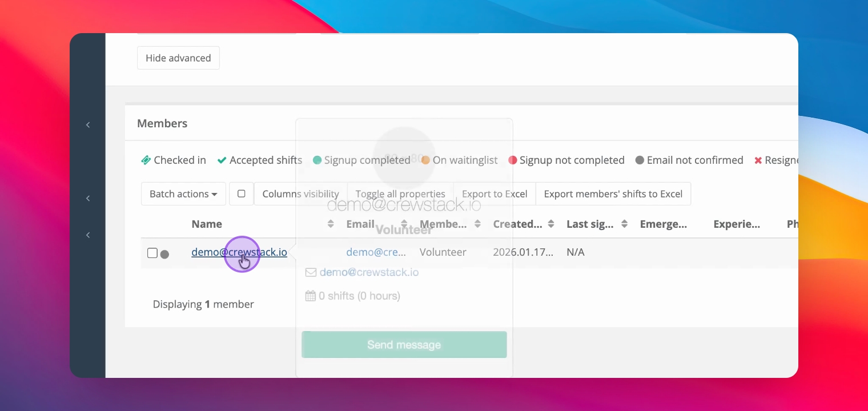The width and height of the screenshot is (868, 411).
Task: Click the Signup not completed red dot
Action: click(512, 160)
